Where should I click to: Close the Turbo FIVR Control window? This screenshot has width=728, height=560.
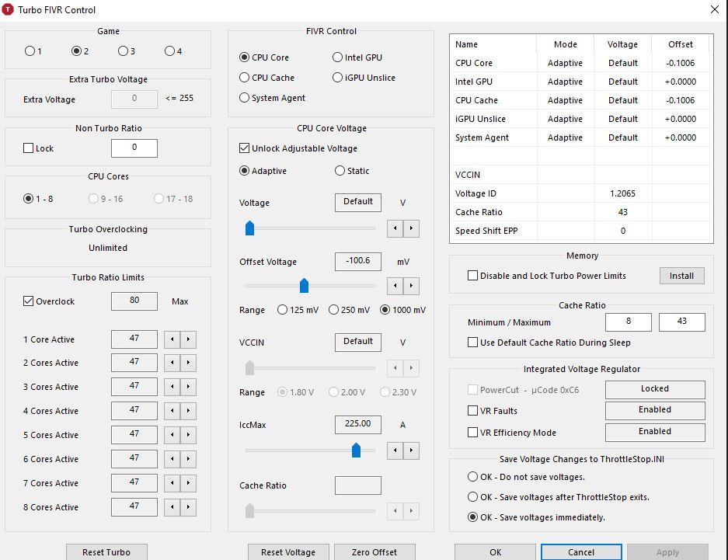click(x=715, y=9)
